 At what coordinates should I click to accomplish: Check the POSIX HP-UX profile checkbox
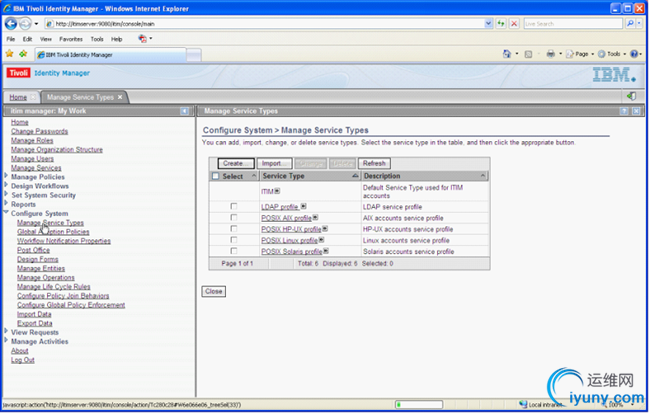(234, 228)
